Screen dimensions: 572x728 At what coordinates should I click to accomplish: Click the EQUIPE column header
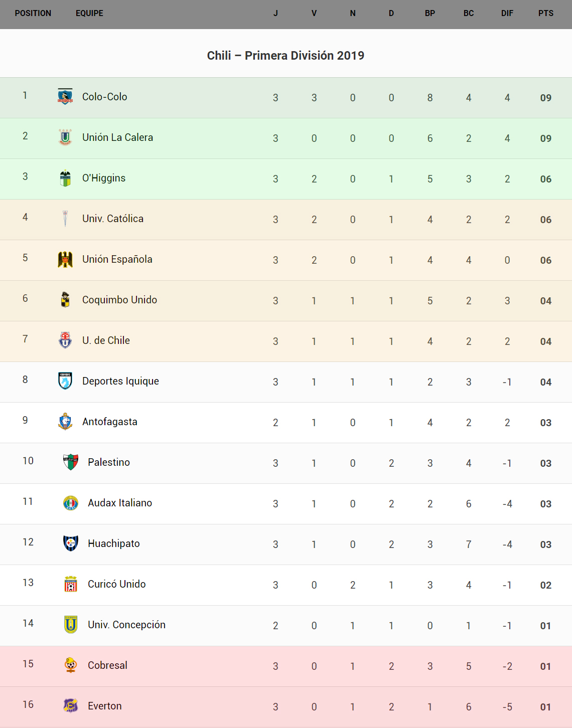[89, 14]
